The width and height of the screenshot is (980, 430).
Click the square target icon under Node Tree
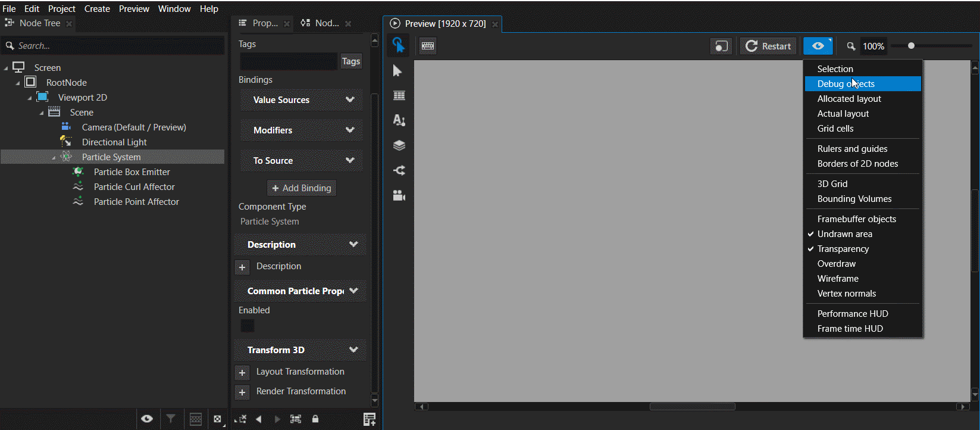point(218,419)
